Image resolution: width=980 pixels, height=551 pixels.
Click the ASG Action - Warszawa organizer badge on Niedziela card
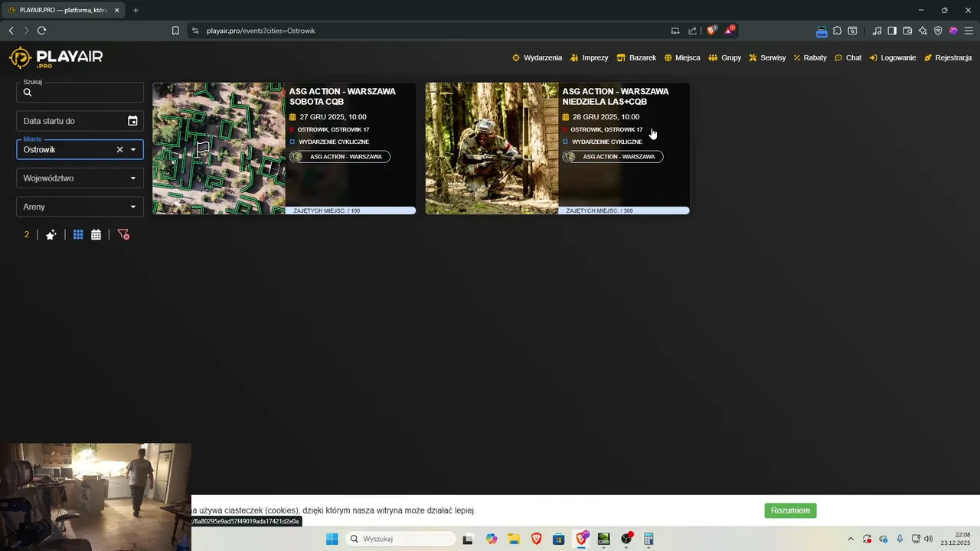pos(613,157)
